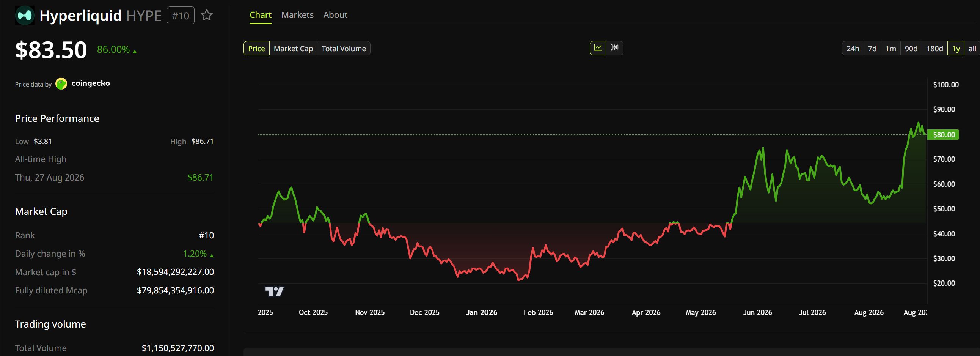The width and height of the screenshot is (980, 356).
Task: Click the High $86.71 value
Action: pos(202,141)
